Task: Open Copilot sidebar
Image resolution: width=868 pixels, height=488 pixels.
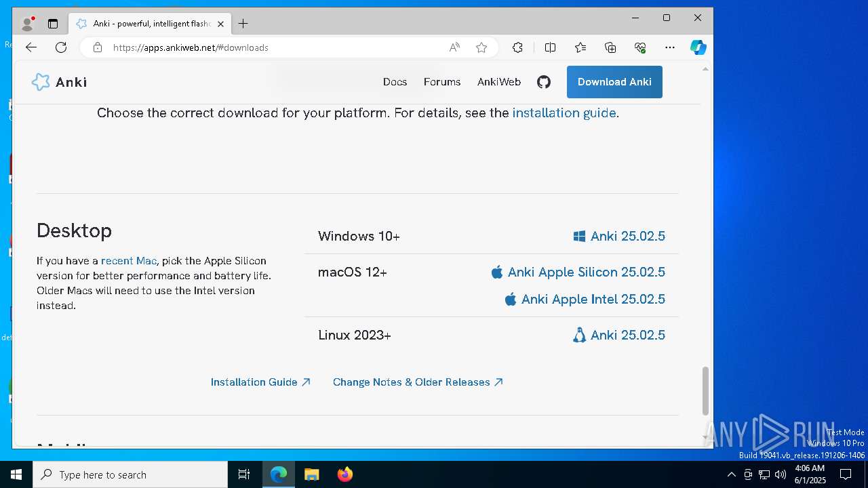Action: tap(698, 47)
